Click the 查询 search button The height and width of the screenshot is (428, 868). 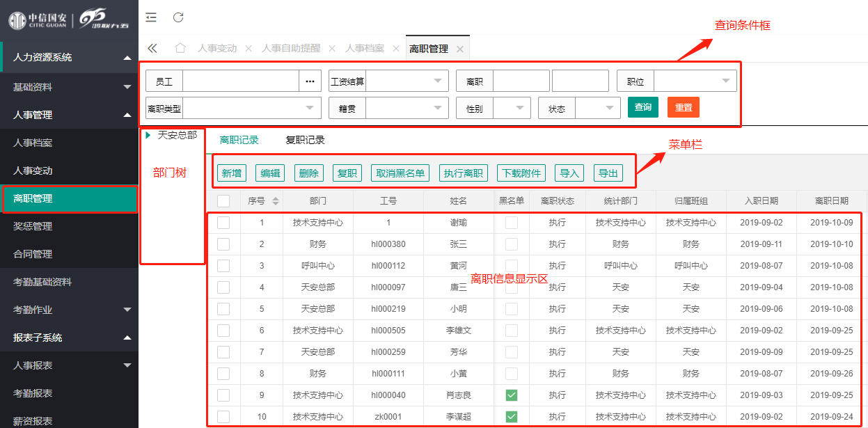click(642, 107)
